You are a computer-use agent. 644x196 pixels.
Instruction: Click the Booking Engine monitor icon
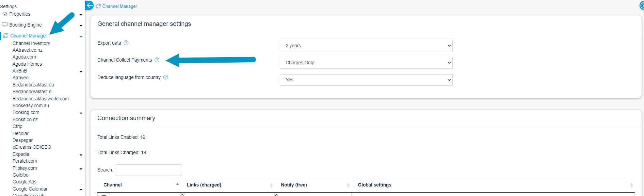click(x=5, y=25)
